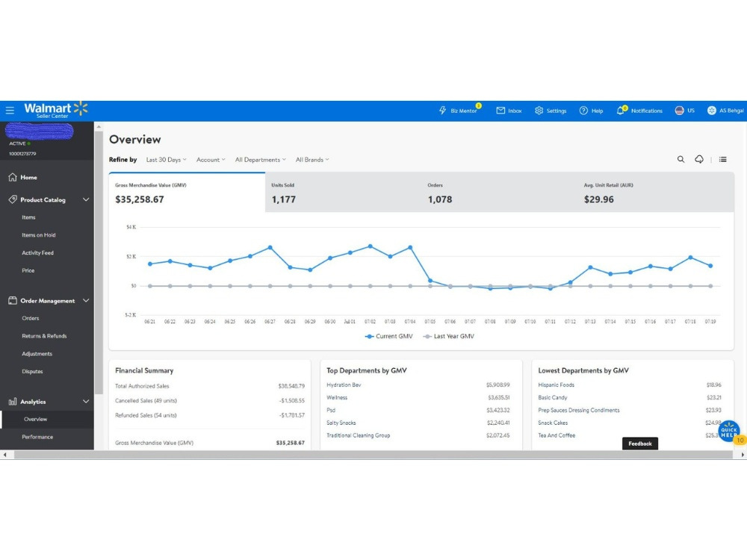Open Disputes in sidebar
Image resolution: width=747 pixels, height=560 pixels.
click(32, 371)
